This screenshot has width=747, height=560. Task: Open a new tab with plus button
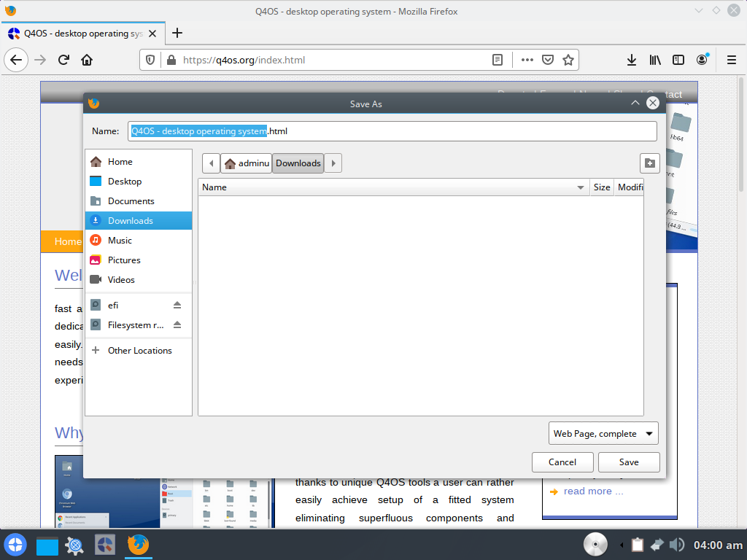click(177, 33)
